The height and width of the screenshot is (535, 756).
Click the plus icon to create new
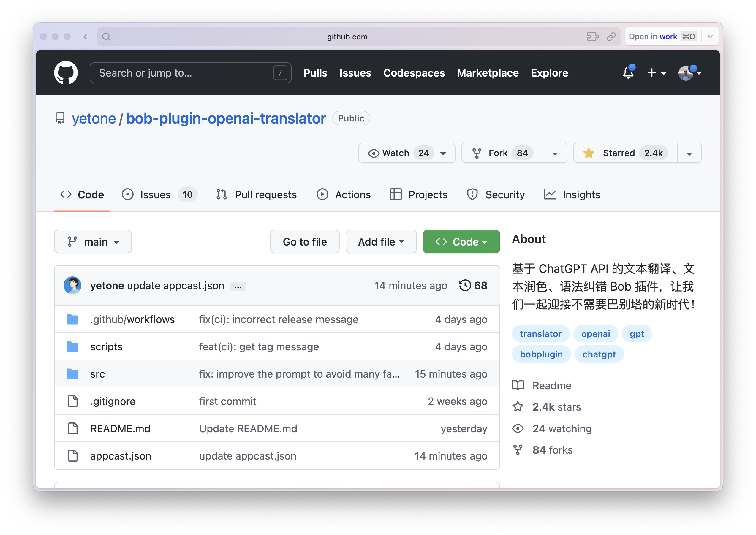click(x=651, y=73)
